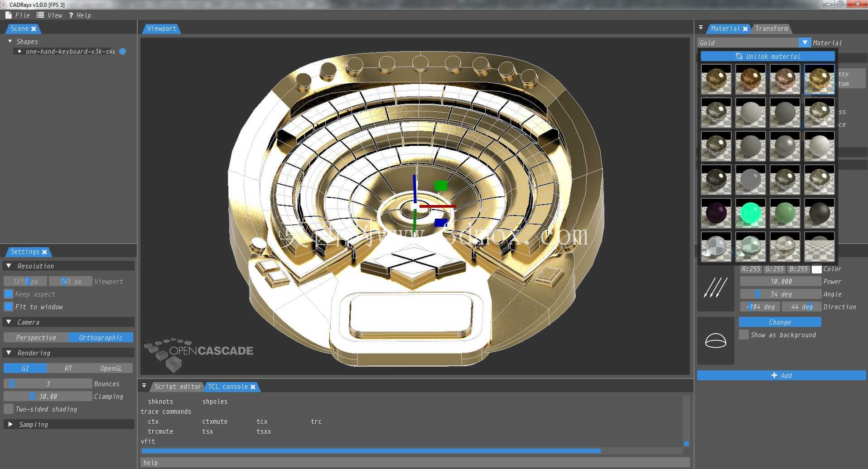Switch to the Transform tab
The image size is (868, 469).
coord(772,29)
